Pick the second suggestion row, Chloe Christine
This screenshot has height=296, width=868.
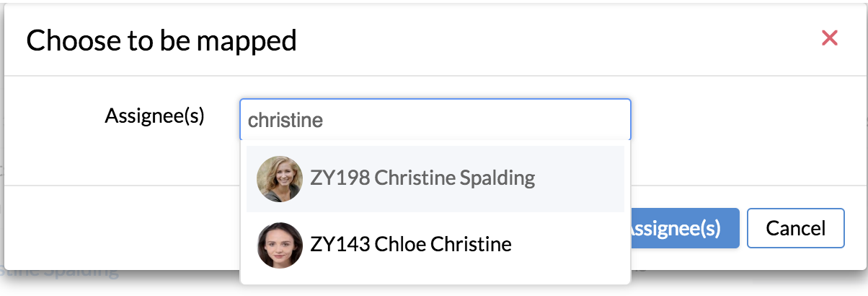click(435, 245)
